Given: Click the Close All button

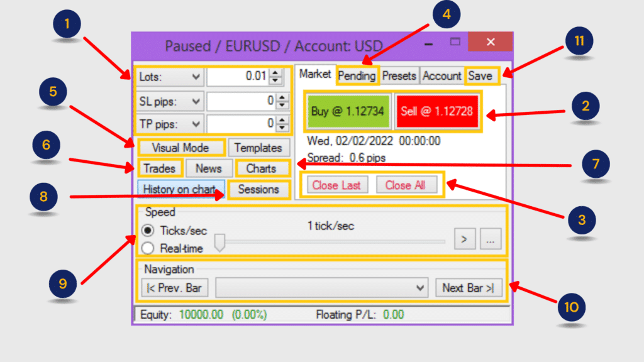Looking at the screenshot, I should [x=407, y=185].
